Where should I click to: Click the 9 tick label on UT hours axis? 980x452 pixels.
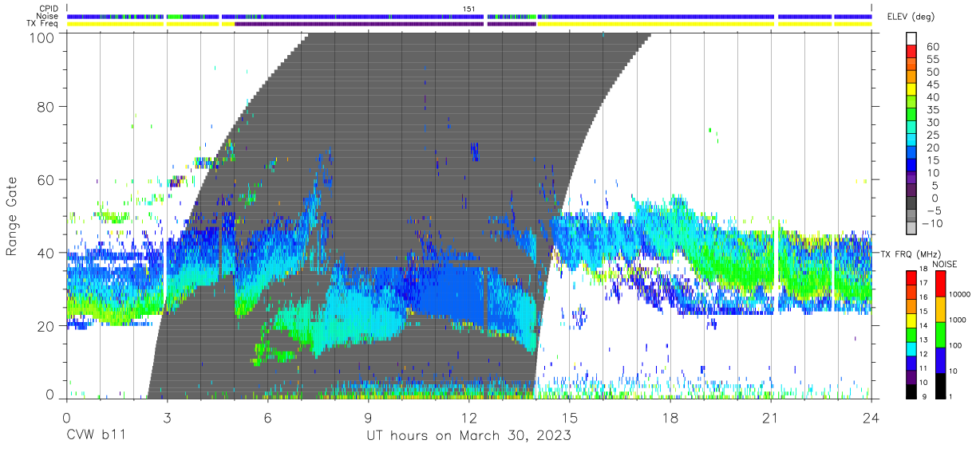(368, 417)
